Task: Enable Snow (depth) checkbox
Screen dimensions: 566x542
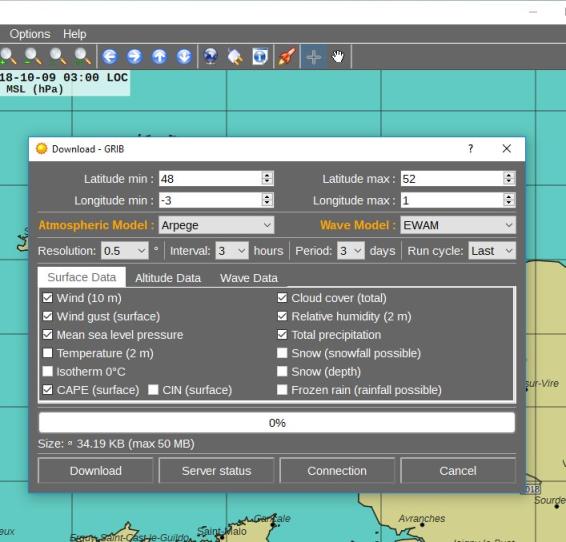Action: pyautogui.click(x=282, y=371)
